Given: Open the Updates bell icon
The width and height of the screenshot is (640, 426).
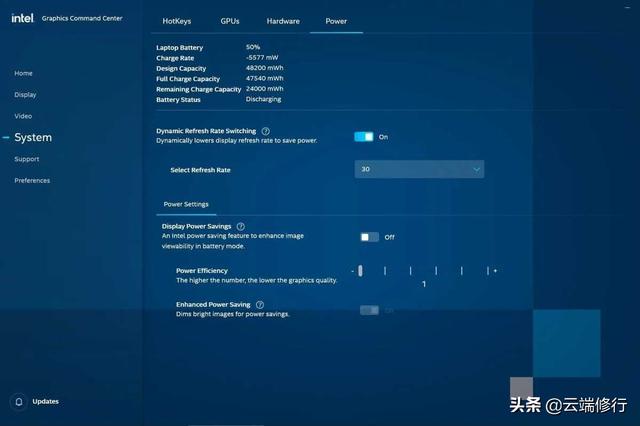Looking at the screenshot, I should point(19,402).
